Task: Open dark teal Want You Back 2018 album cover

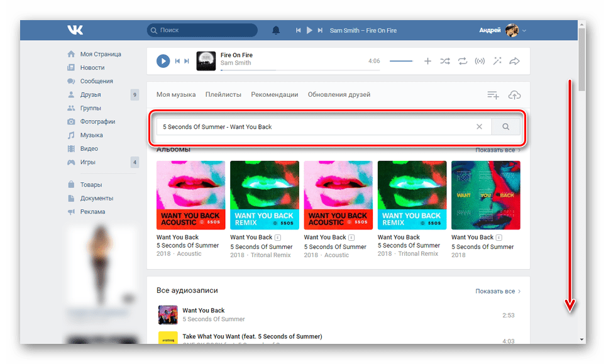Action: [x=486, y=195]
